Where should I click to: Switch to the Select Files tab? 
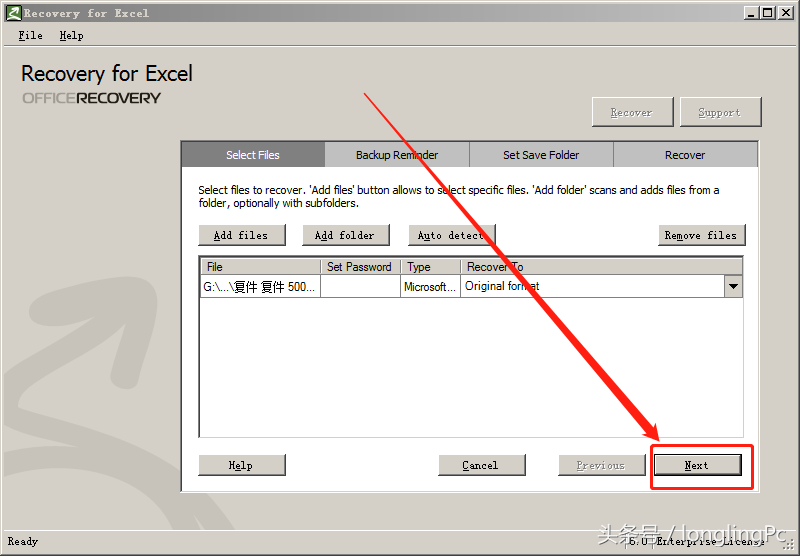(x=253, y=155)
